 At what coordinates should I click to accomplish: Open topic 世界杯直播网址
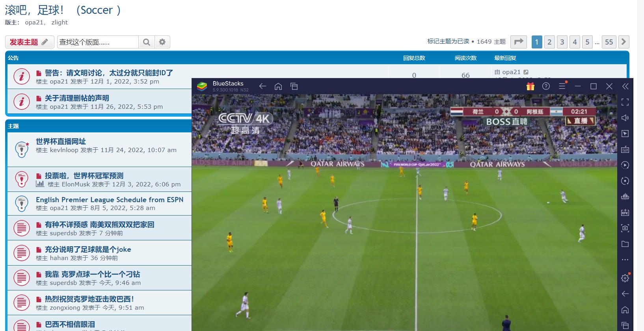[x=61, y=141]
